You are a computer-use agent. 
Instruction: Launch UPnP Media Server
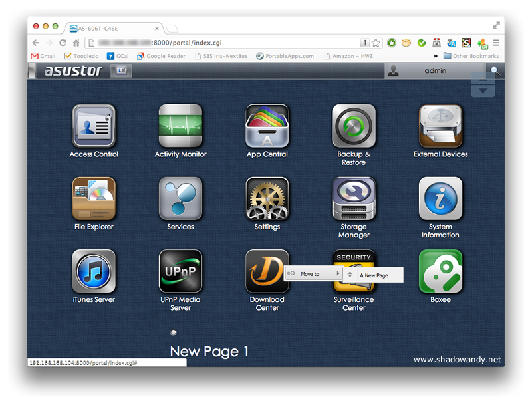click(x=180, y=271)
